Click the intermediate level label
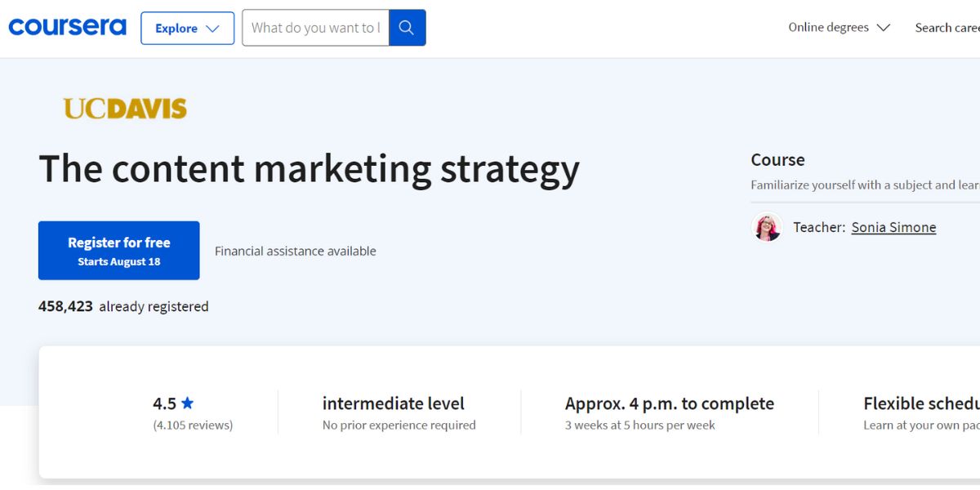980x490 pixels. [x=393, y=403]
